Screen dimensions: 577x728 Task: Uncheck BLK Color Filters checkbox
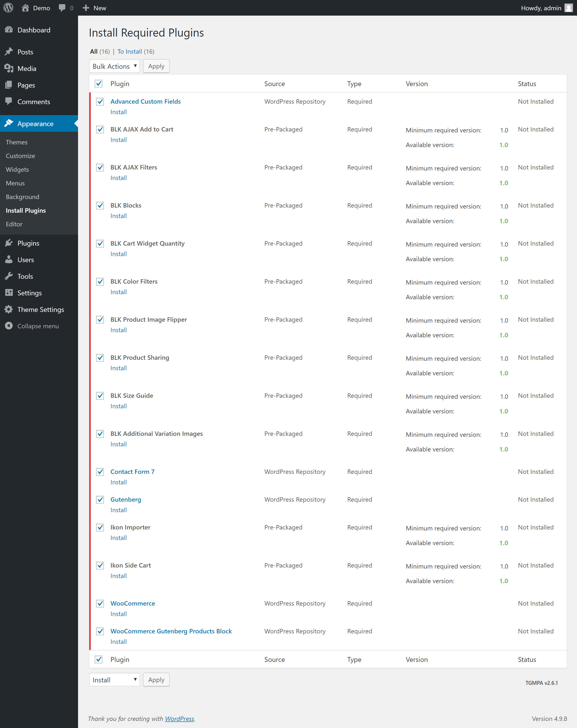coord(100,281)
